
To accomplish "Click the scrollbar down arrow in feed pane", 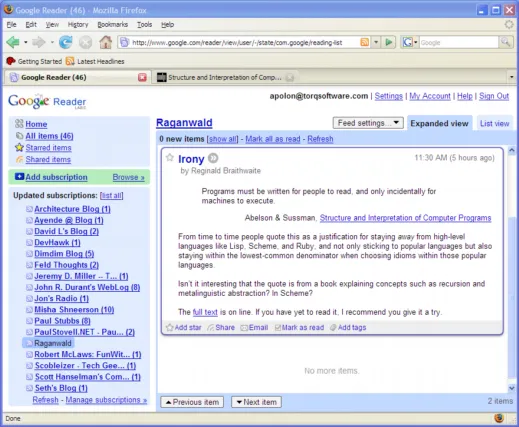I will pos(512,388).
